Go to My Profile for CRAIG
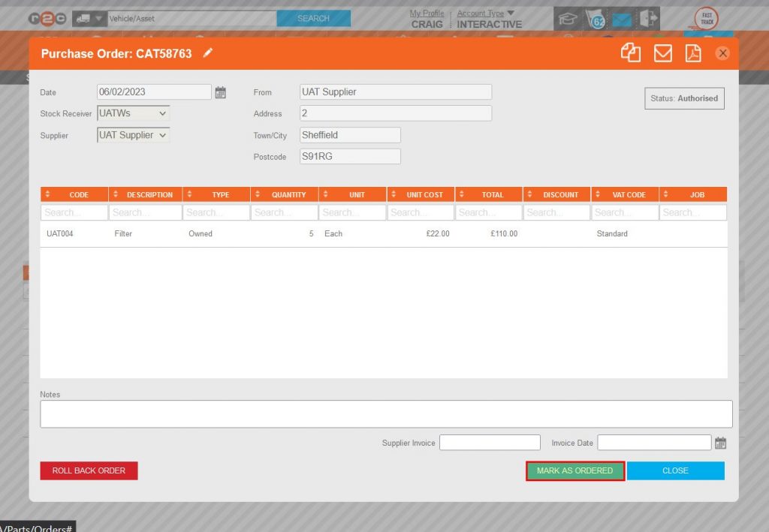 (x=426, y=13)
